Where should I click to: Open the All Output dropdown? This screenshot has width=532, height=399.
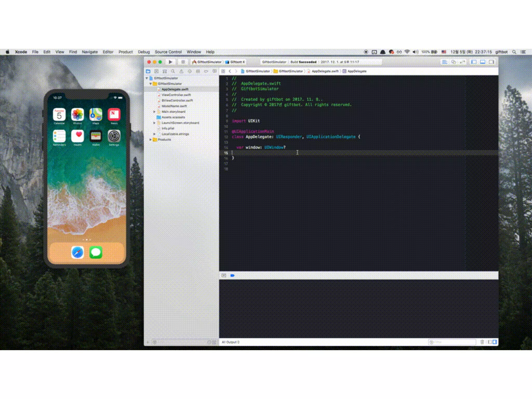pos(231,342)
